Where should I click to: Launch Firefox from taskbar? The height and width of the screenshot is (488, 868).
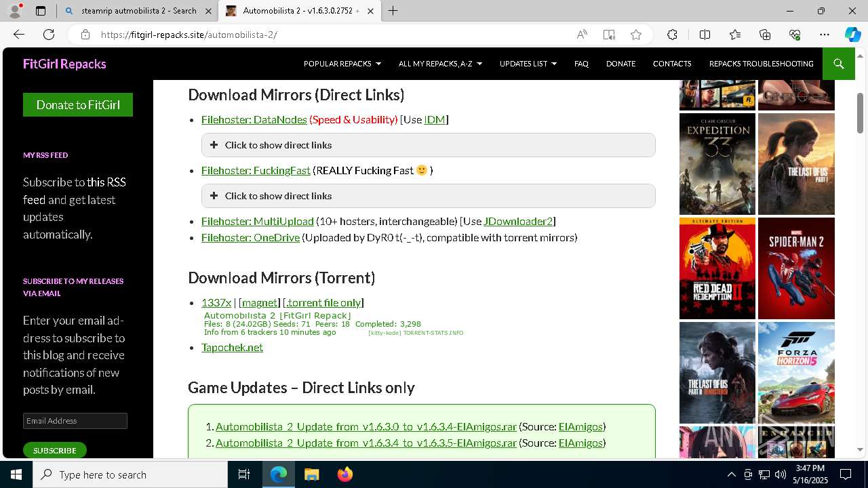344,474
